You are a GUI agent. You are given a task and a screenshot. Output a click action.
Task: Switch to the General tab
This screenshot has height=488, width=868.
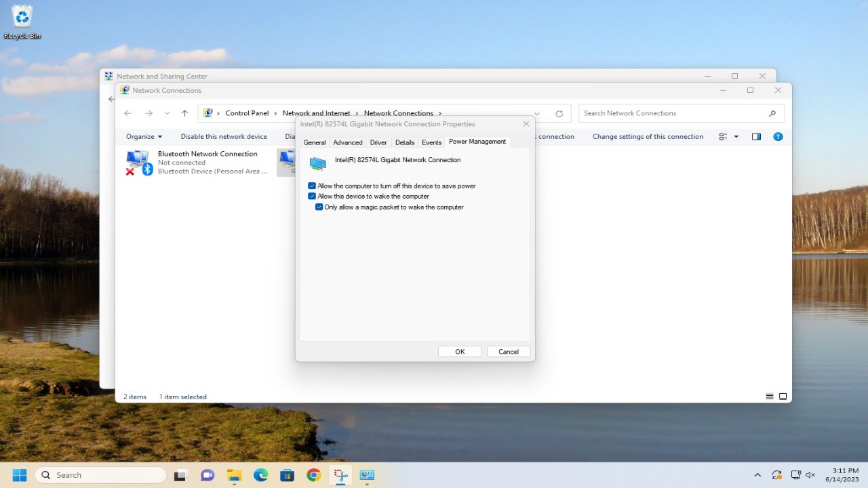tap(315, 142)
